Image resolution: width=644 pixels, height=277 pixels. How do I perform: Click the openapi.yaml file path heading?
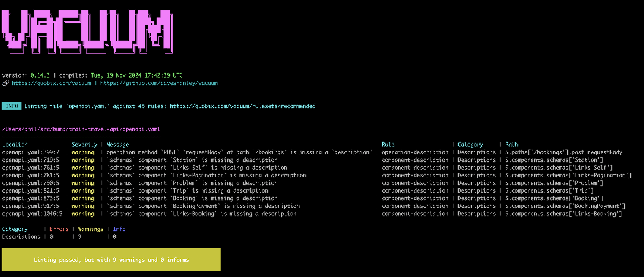[81, 129]
